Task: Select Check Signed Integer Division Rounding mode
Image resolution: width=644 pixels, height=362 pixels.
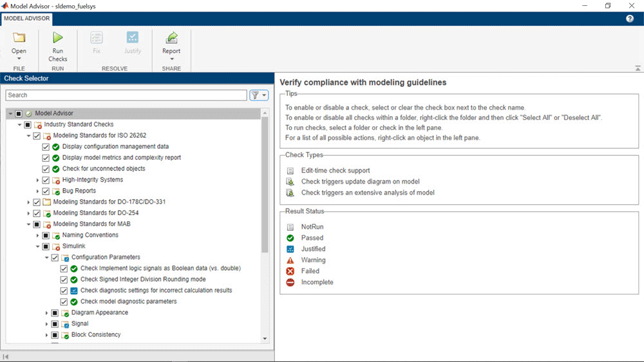Action: pos(143,280)
